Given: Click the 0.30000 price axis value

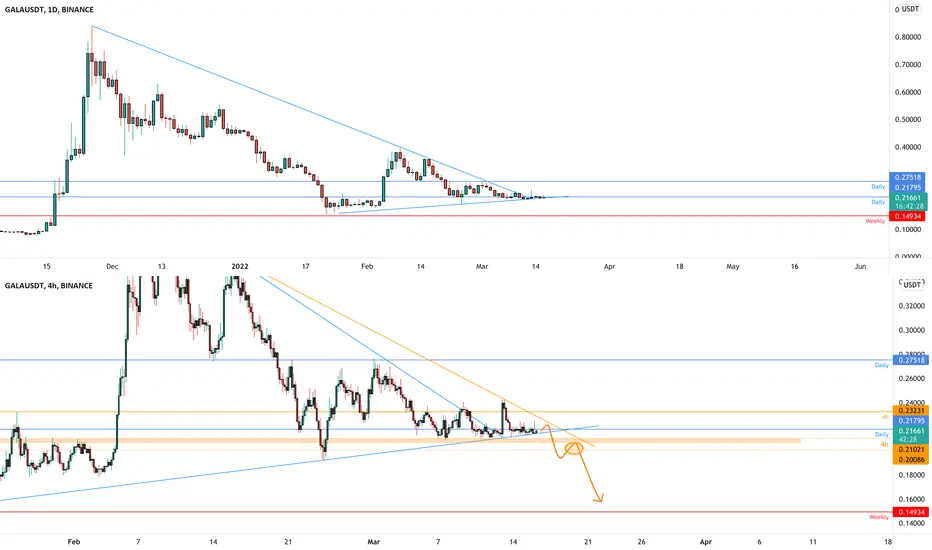Looking at the screenshot, I should (912, 330).
